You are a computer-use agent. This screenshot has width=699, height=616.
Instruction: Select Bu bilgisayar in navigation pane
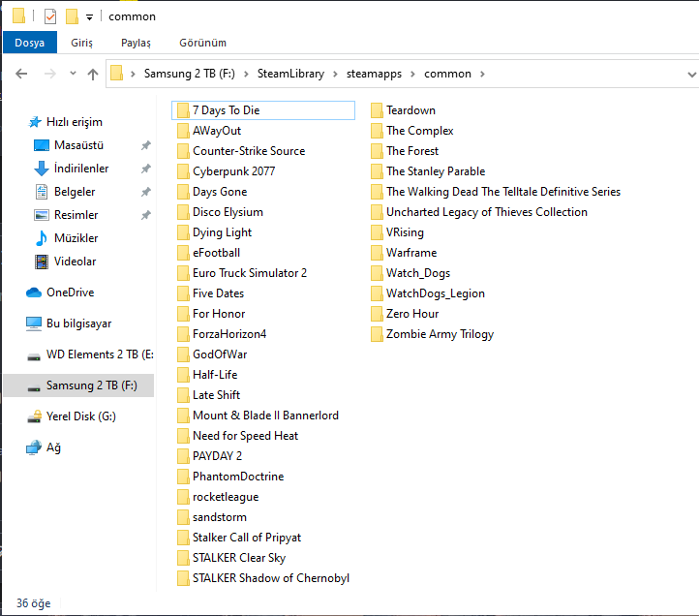pyautogui.click(x=79, y=323)
